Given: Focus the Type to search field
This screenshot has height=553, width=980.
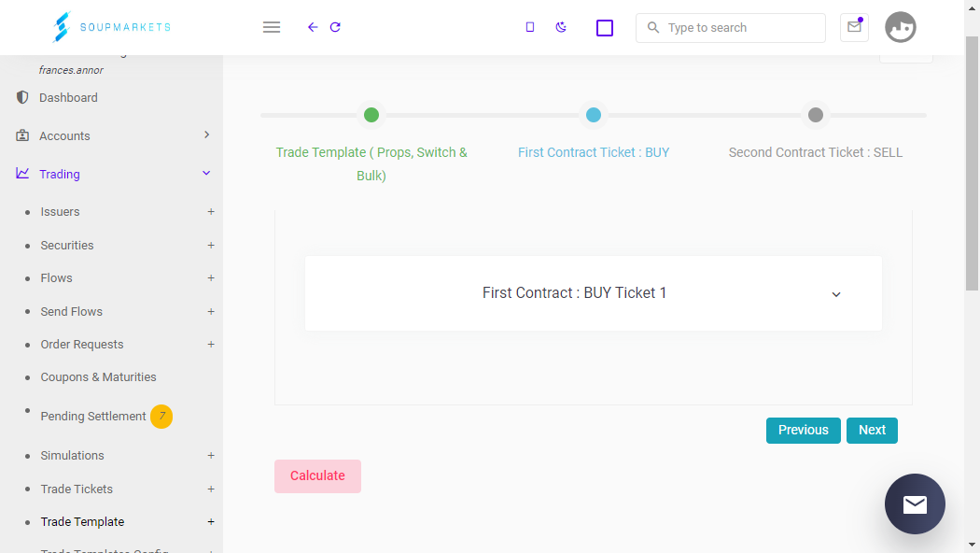Looking at the screenshot, I should pos(730,27).
